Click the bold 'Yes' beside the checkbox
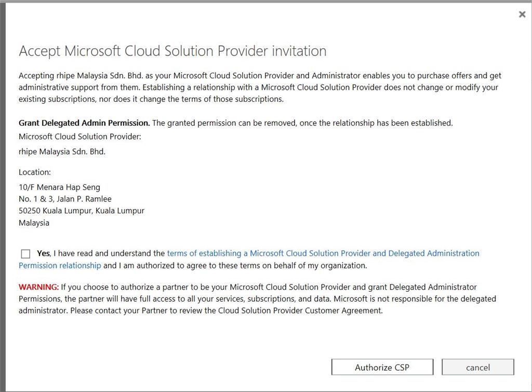 (43, 253)
